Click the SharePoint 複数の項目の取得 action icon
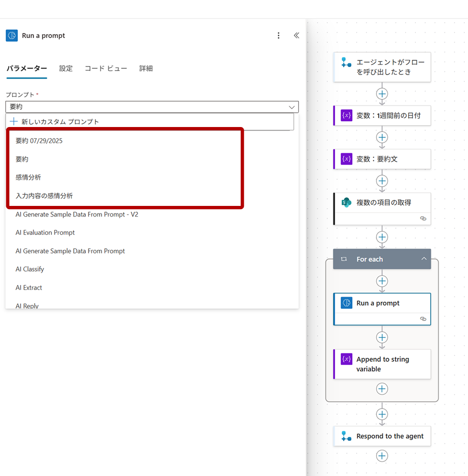 [x=346, y=202]
